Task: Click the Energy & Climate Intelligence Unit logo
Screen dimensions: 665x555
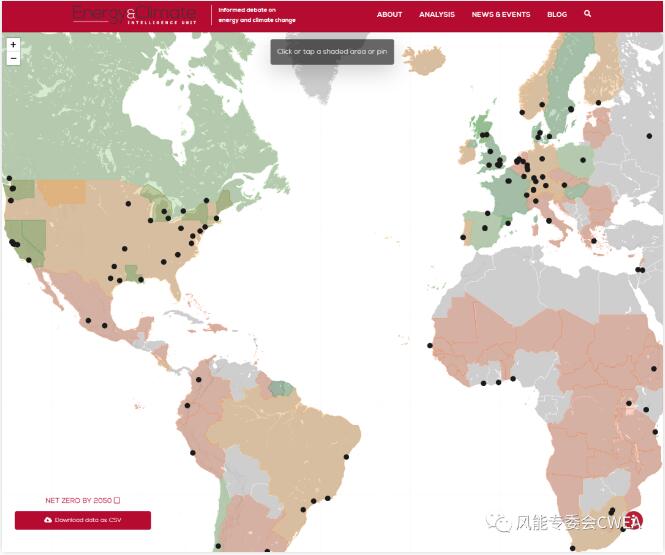Action: [134, 14]
